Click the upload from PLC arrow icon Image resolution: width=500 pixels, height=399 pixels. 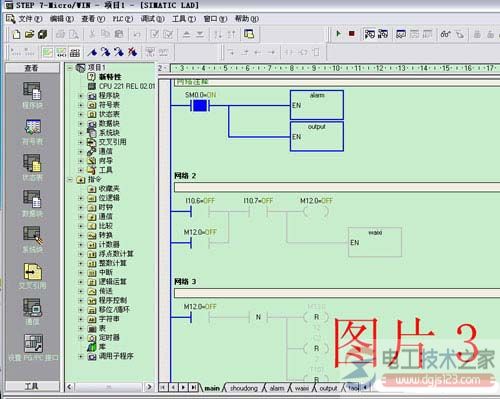pos(187,34)
